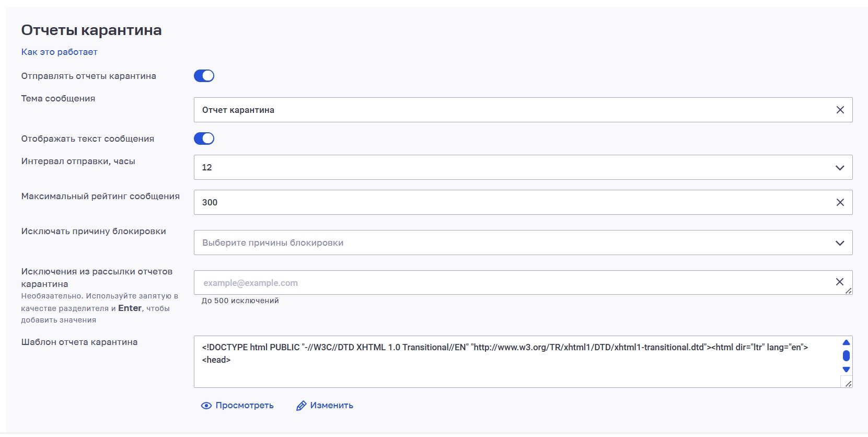
Task: Click the Просмотреть template button
Action: click(x=237, y=406)
